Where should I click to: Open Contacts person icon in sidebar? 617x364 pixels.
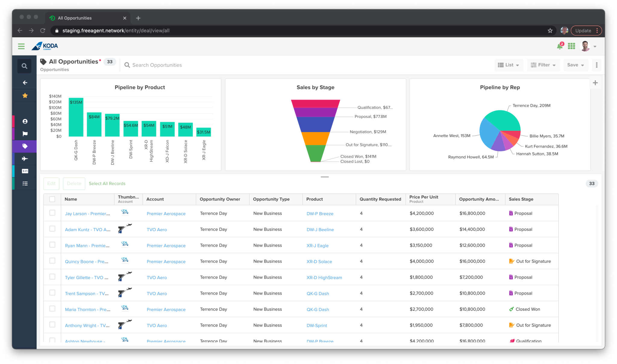click(x=25, y=121)
